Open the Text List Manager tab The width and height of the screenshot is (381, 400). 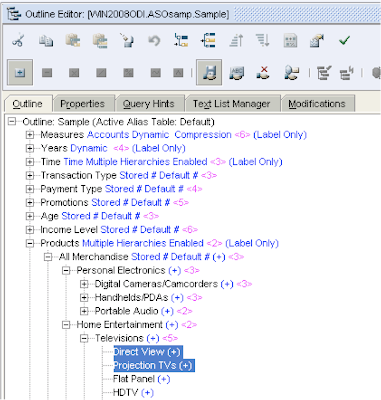point(231,104)
